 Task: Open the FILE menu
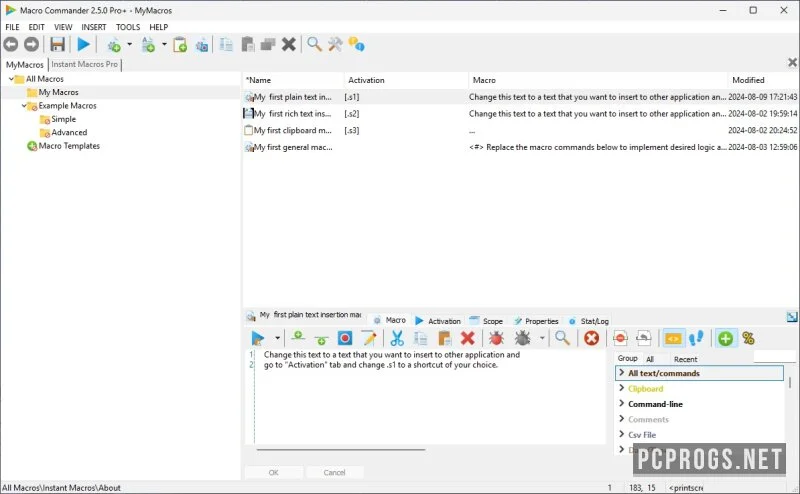tap(12, 27)
